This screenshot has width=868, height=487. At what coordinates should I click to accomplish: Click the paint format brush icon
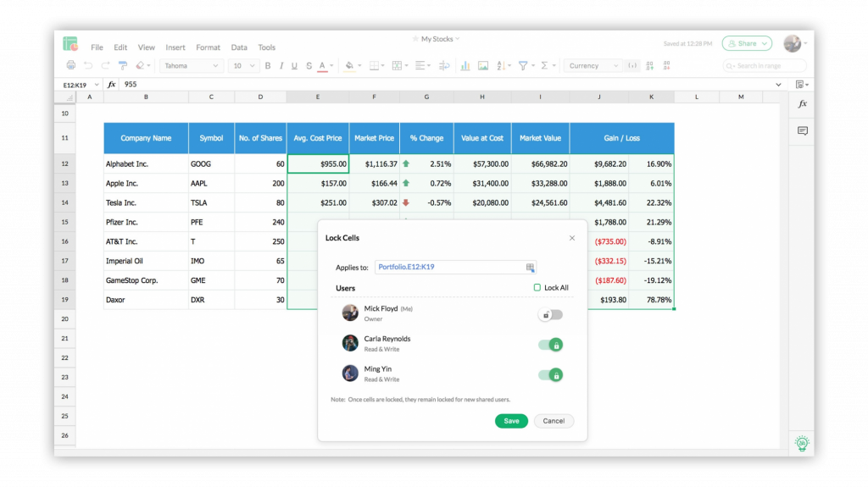(123, 65)
